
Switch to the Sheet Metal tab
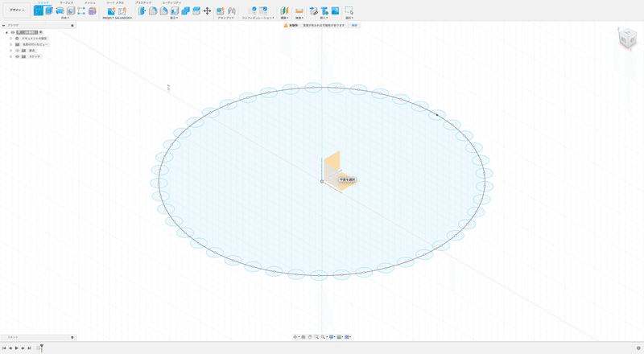pyautogui.click(x=115, y=2)
